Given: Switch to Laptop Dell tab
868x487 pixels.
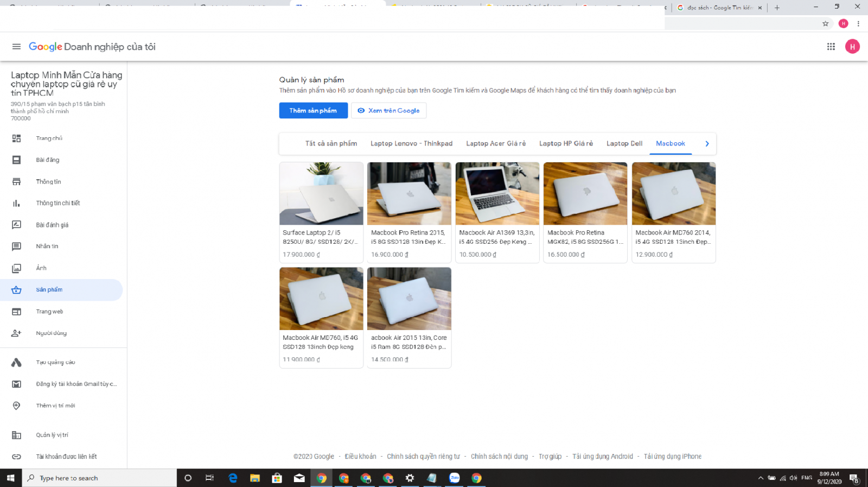Looking at the screenshot, I should 624,143.
